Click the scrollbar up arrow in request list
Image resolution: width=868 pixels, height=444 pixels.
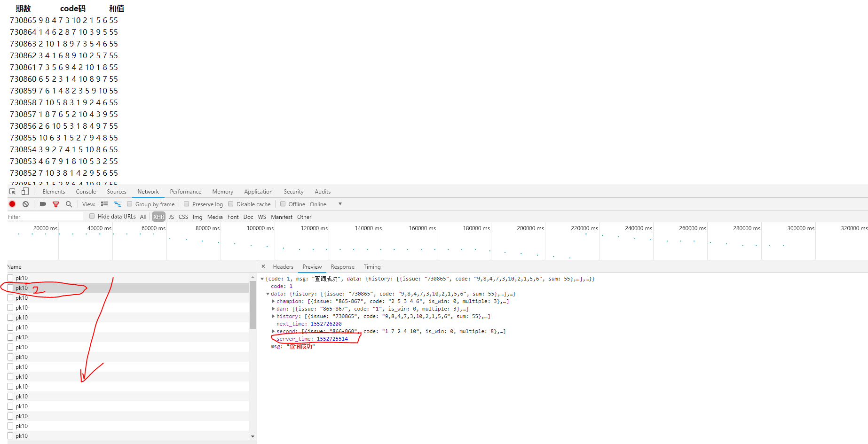click(253, 276)
